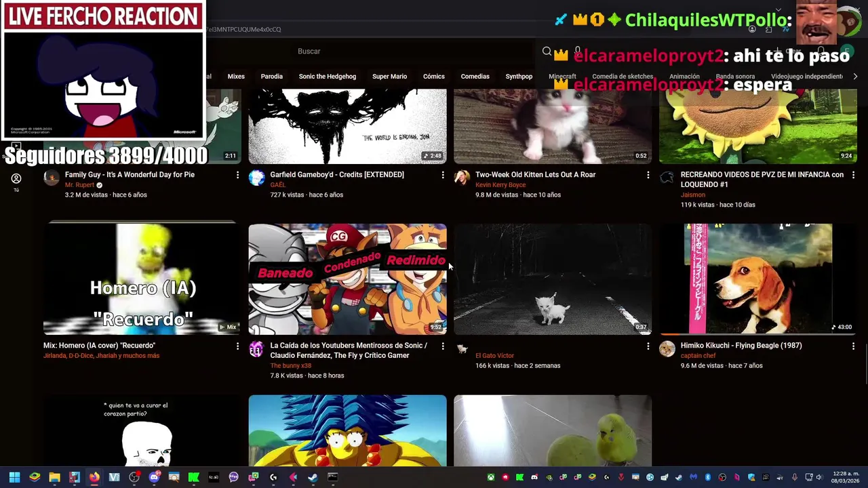The height and width of the screenshot is (488, 868).
Task: Open BlueStacks from the taskbar
Action: point(35,477)
